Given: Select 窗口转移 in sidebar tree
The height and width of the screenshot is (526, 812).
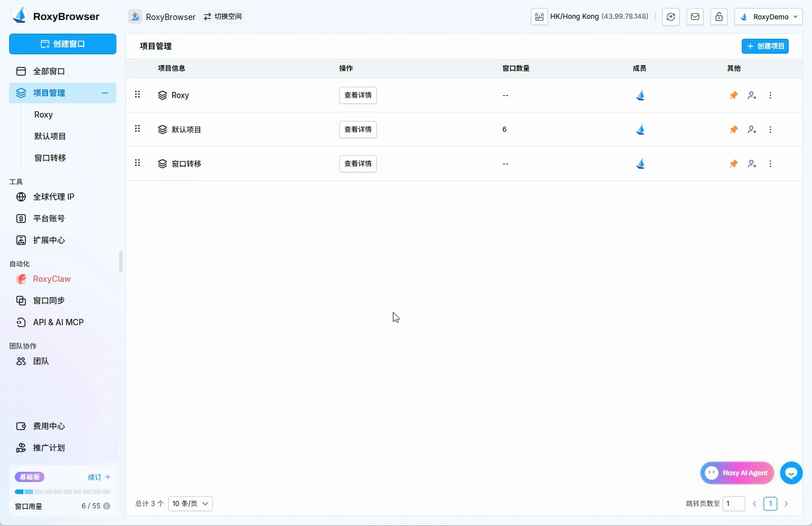Looking at the screenshot, I should coord(50,158).
